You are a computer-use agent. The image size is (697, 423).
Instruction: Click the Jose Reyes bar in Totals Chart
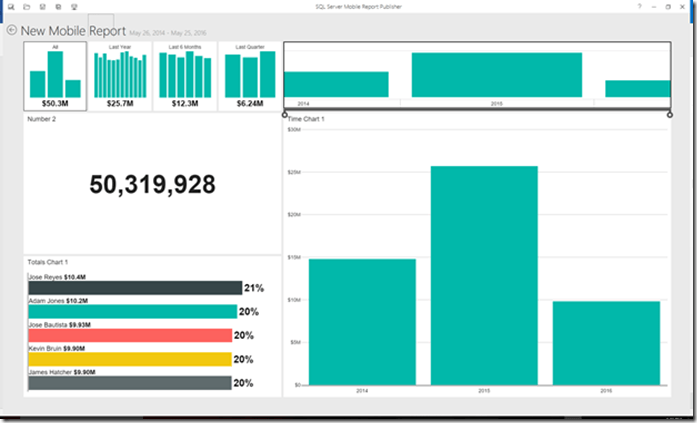pyautogui.click(x=135, y=288)
